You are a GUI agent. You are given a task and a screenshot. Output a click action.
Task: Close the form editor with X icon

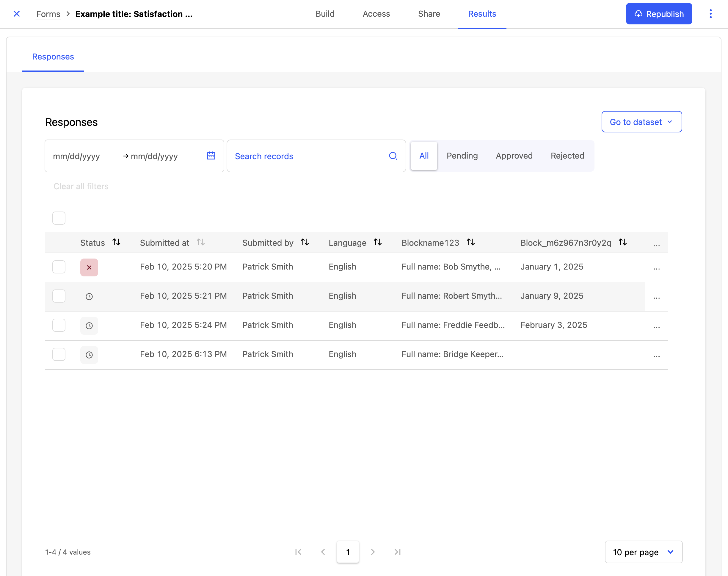click(17, 14)
